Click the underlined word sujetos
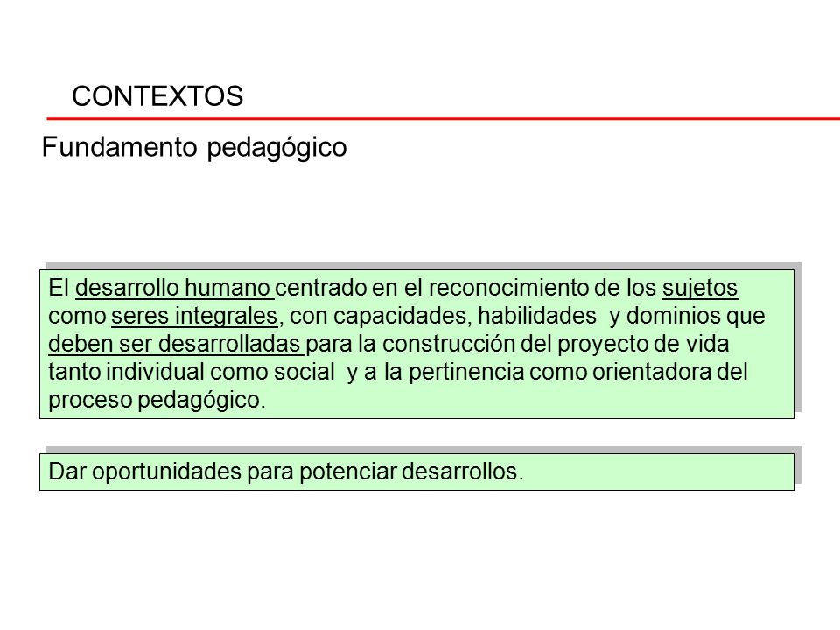 pyautogui.click(x=700, y=288)
